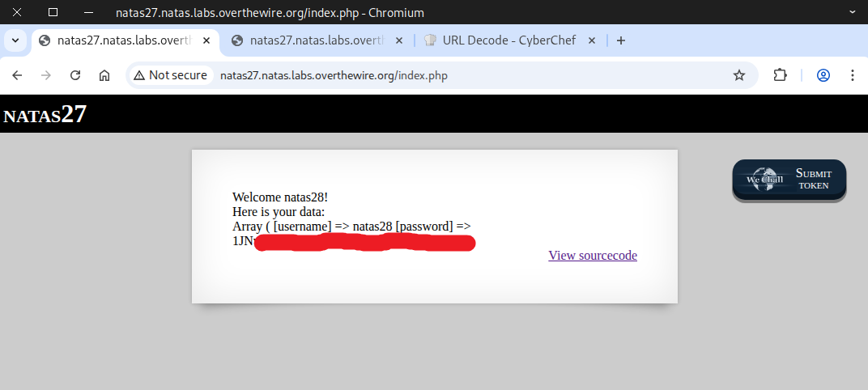Bookmark this page with the star

pyautogui.click(x=738, y=75)
